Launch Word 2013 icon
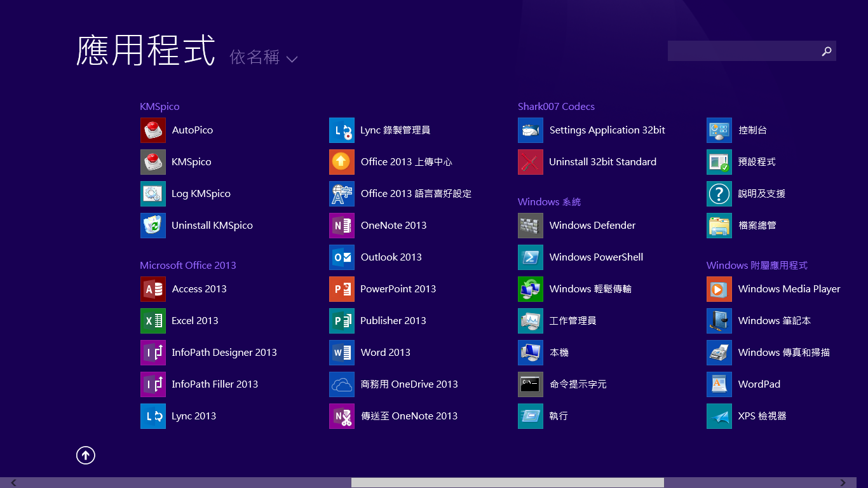Screen dimensions: 868x488 tap(342, 353)
